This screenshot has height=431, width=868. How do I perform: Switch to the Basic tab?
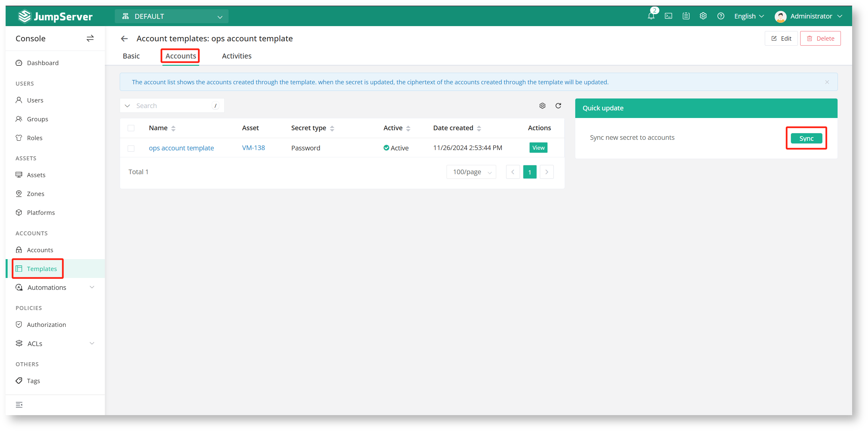click(x=131, y=56)
